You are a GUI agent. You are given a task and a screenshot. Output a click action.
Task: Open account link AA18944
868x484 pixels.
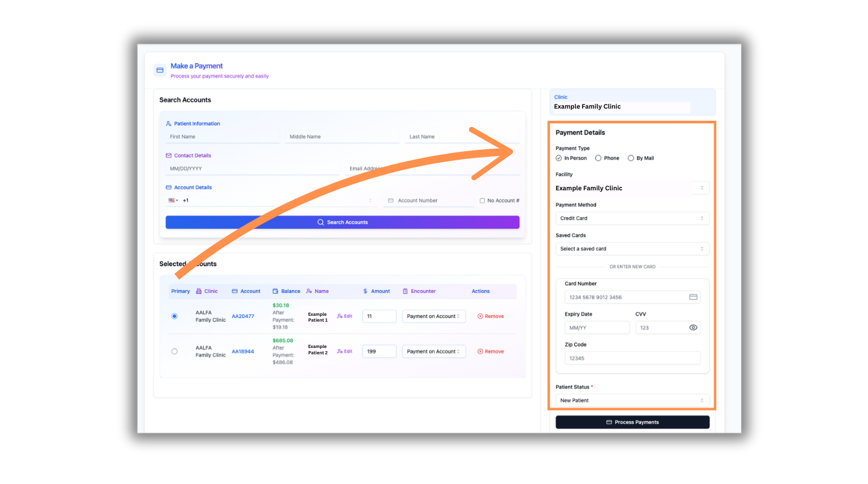[243, 352]
